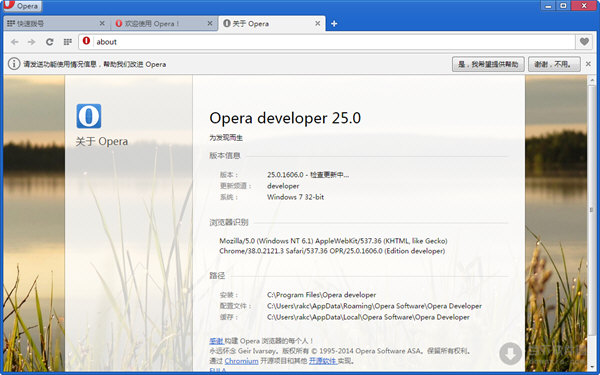Accept usage statistics with 是，我希望提供帮助

pyautogui.click(x=488, y=64)
